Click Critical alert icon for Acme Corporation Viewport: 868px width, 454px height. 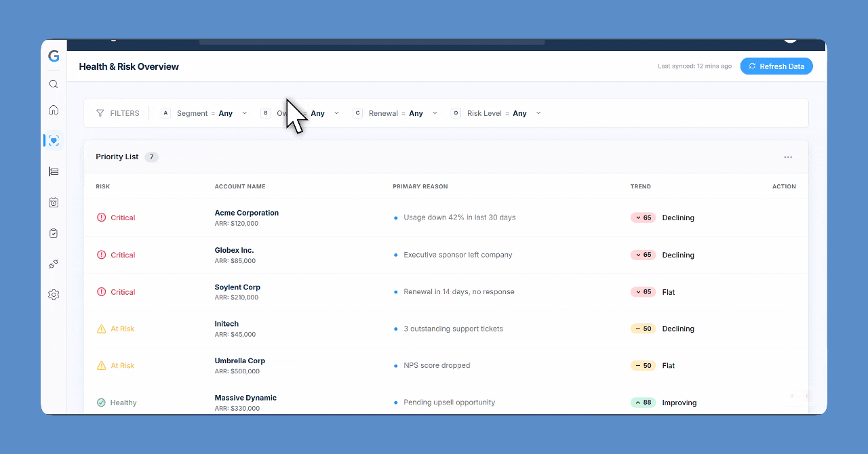pyautogui.click(x=102, y=218)
